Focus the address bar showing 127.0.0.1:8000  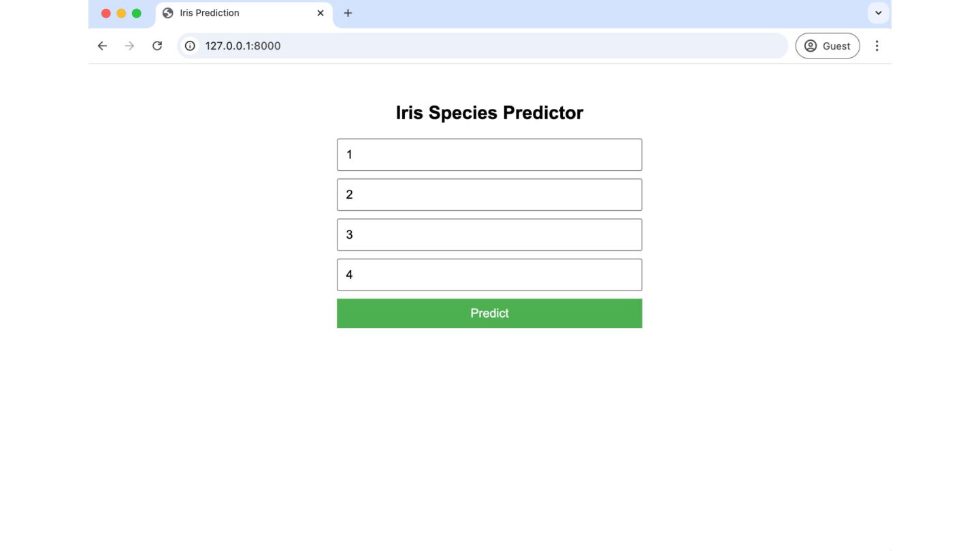tap(476, 46)
